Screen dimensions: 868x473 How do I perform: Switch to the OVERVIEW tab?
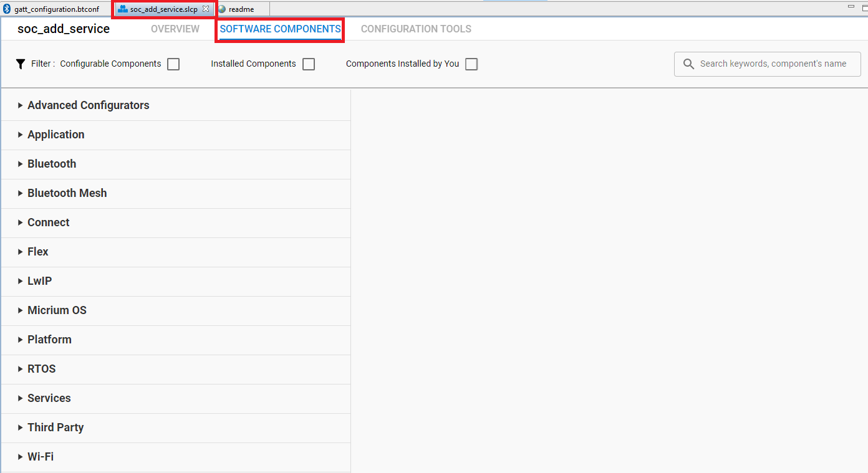(x=175, y=29)
